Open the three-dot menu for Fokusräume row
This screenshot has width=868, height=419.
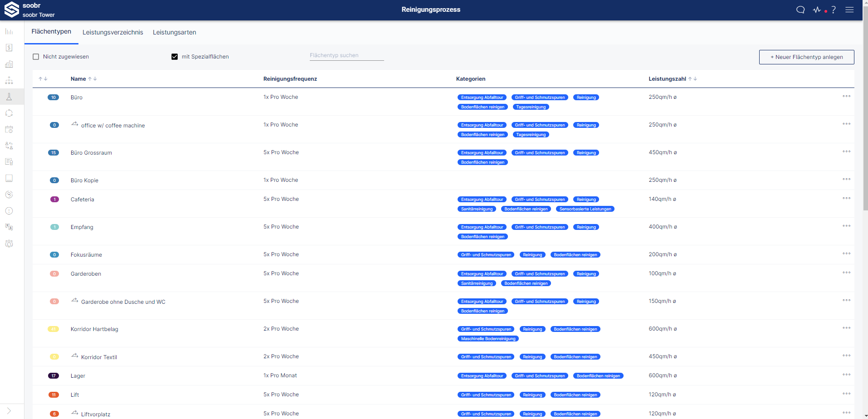tap(846, 253)
